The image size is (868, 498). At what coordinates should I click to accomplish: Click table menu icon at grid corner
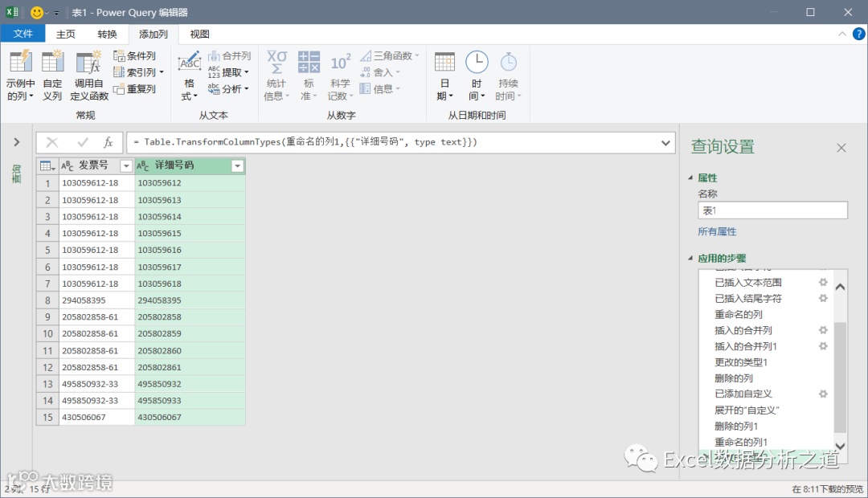(x=47, y=165)
